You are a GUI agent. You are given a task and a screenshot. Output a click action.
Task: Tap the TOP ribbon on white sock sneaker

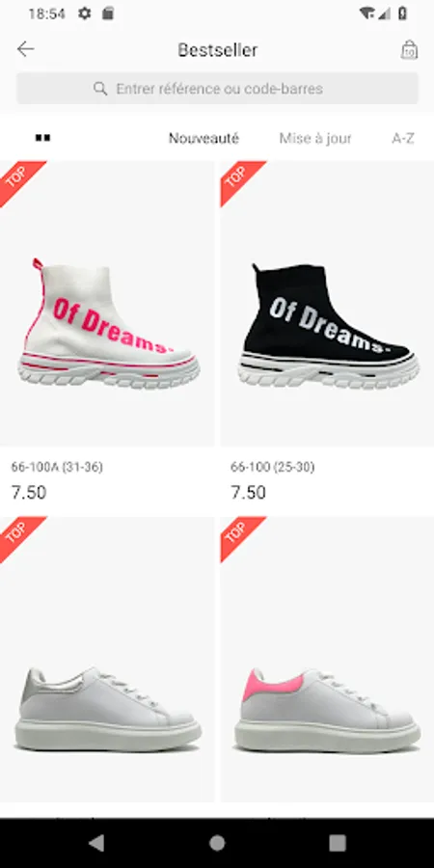[x=20, y=180]
